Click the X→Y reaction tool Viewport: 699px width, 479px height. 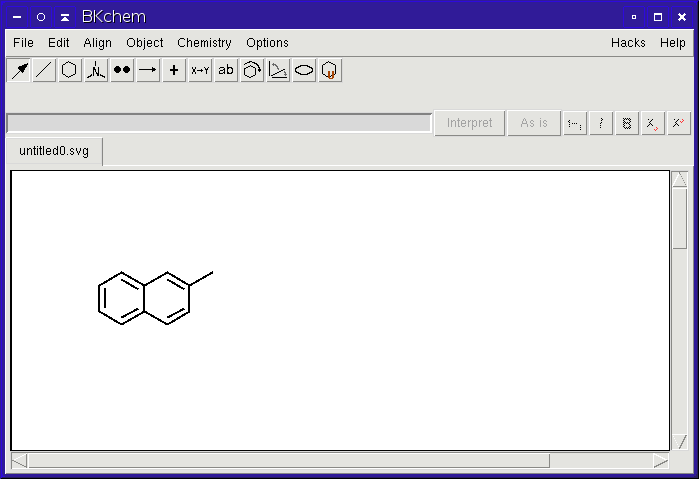pos(200,70)
